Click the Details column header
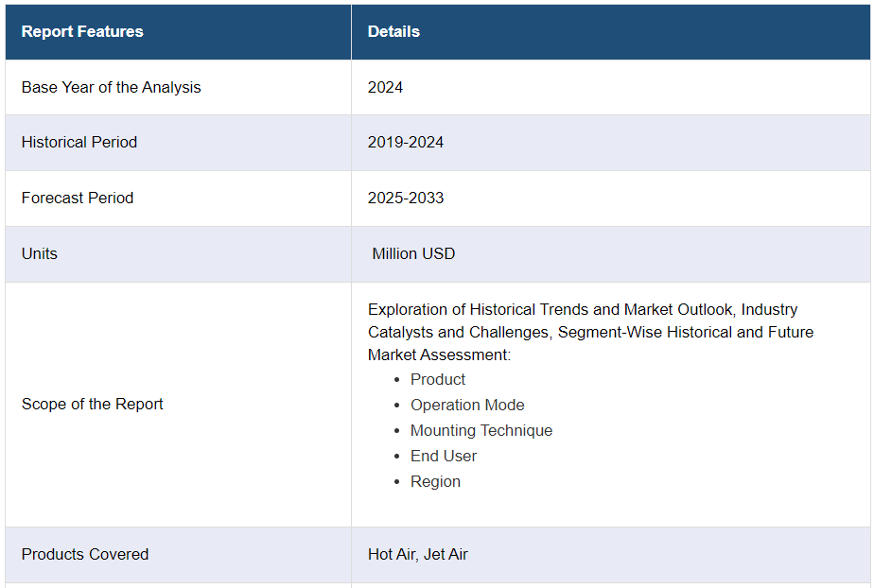Viewport: 874px width, 588px height. pyautogui.click(x=393, y=31)
